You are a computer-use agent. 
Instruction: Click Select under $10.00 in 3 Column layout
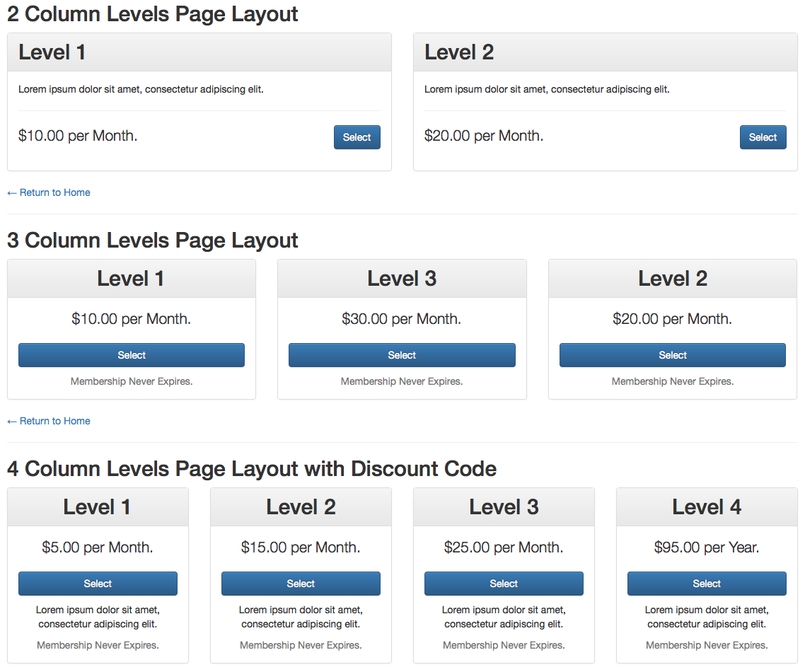[132, 355]
